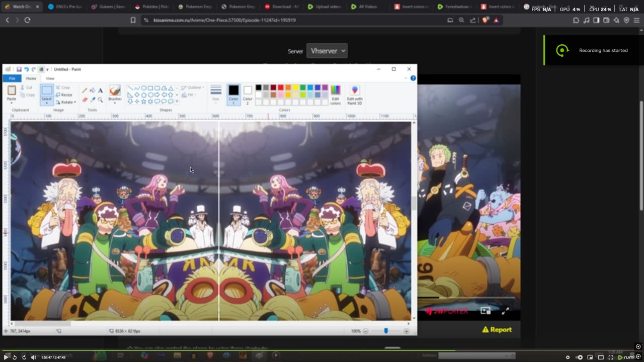Pick the green color swatch in palette

point(303,87)
